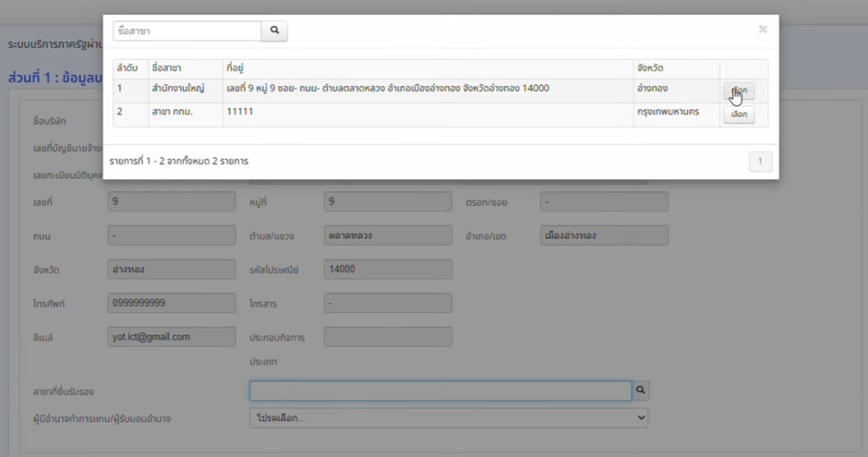The width and height of the screenshot is (868, 457).
Task: Click the search icon beside สาขาที่ยื่นรับรอง field
Action: (x=641, y=391)
